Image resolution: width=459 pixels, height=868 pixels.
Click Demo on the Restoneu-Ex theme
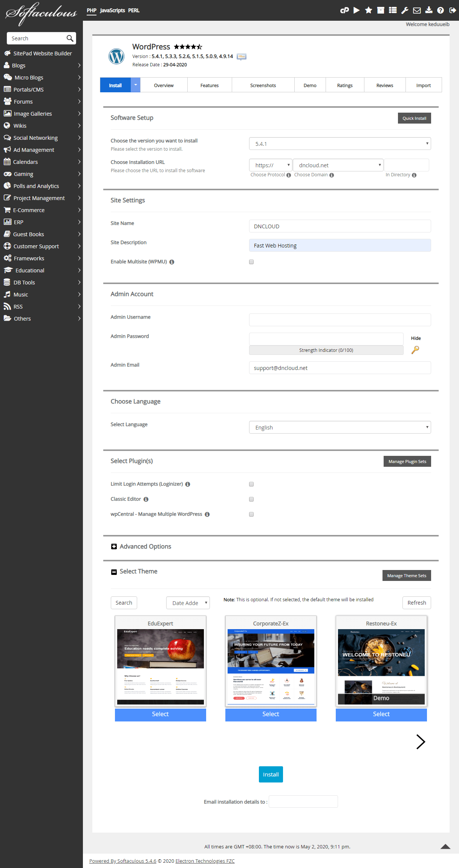point(381,698)
